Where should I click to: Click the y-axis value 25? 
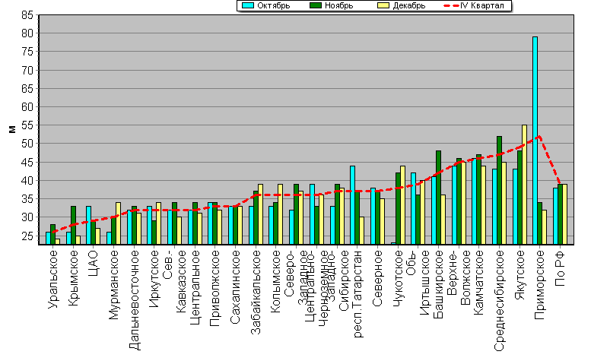(28, 236)
